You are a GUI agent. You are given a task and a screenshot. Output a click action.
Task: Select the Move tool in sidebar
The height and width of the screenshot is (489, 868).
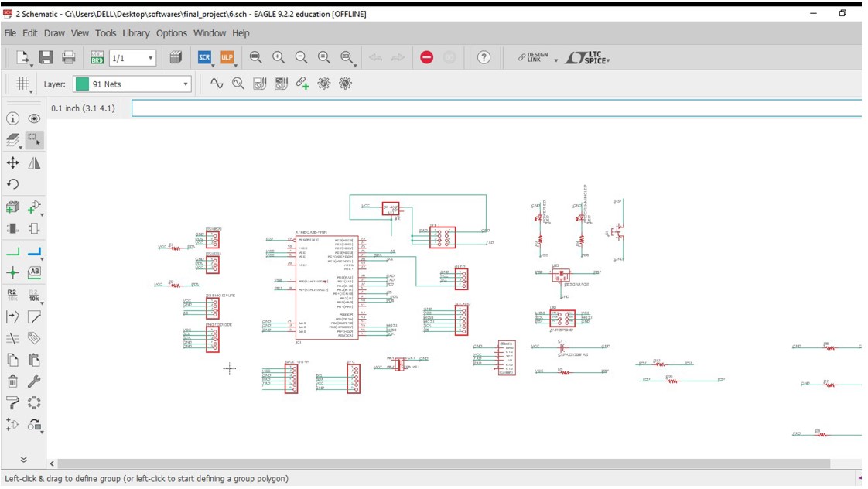[x=12, y=162]
